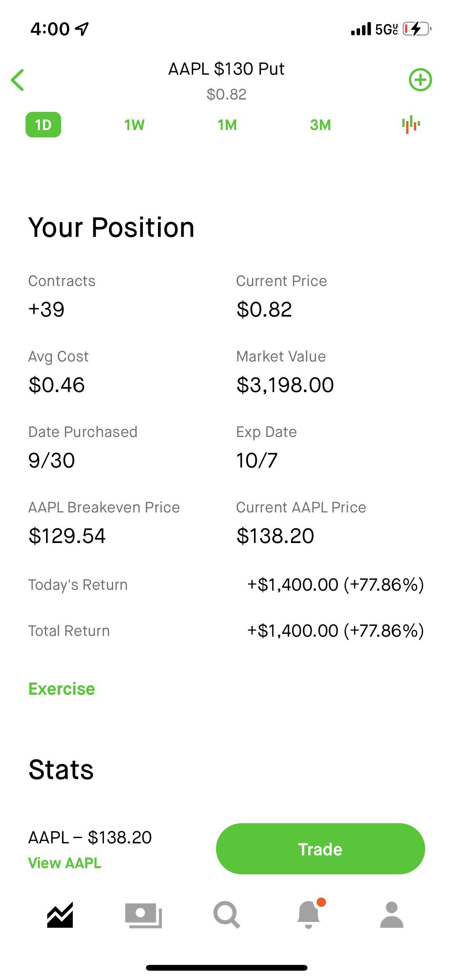Tap the View AAPL link
Viewport: 453px width, 980px height.
click(x=65, y=863)
